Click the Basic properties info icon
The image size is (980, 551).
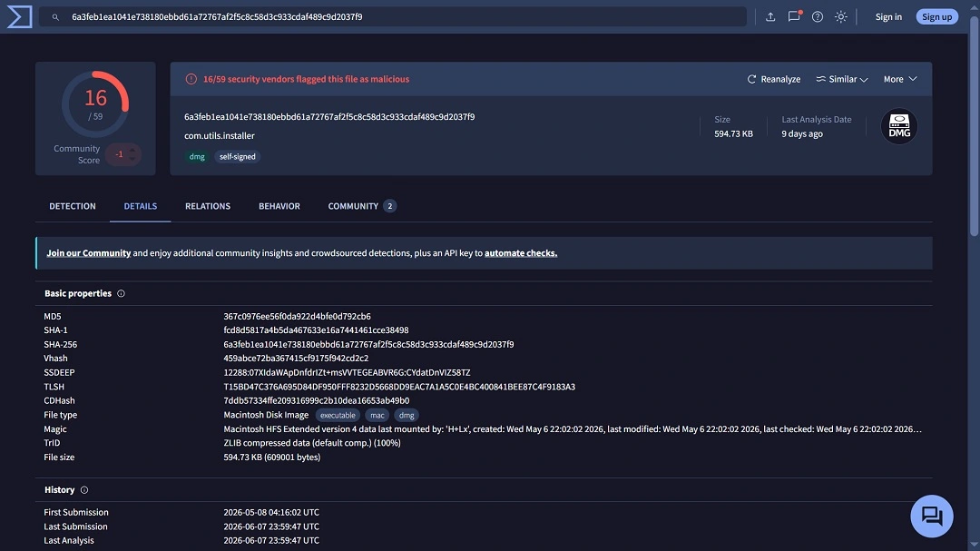tap(122, 293)
